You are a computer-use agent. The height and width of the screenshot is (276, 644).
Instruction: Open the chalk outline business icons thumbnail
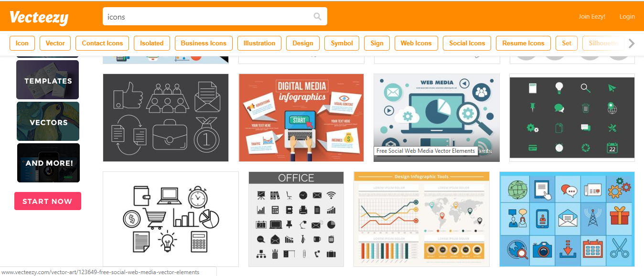tap(166, 117)
